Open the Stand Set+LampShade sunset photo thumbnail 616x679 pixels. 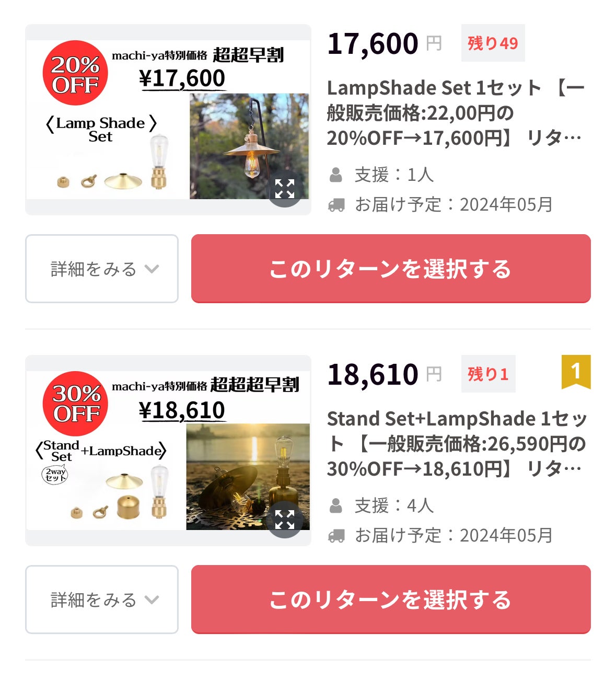[x=248, y=477]
